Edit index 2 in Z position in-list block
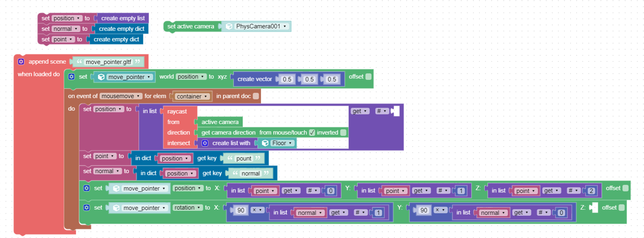This screenshot has height=238, width=644. coord(591,191)
